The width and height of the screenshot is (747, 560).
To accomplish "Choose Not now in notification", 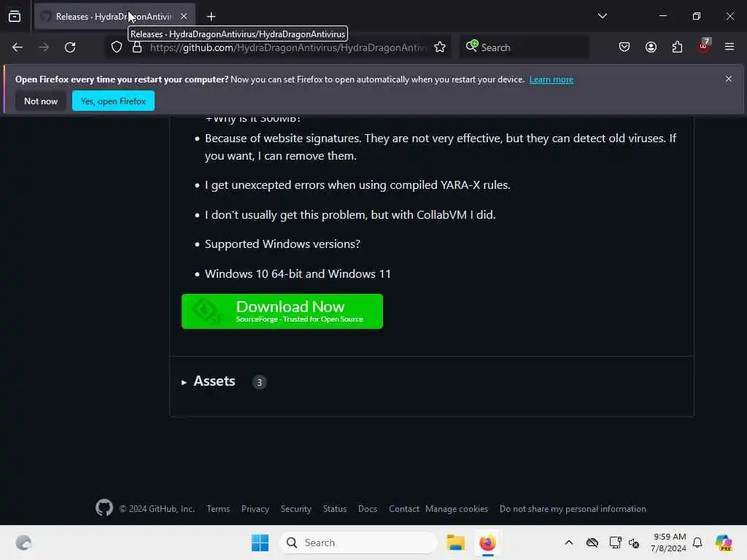I will tap(41, 101).
